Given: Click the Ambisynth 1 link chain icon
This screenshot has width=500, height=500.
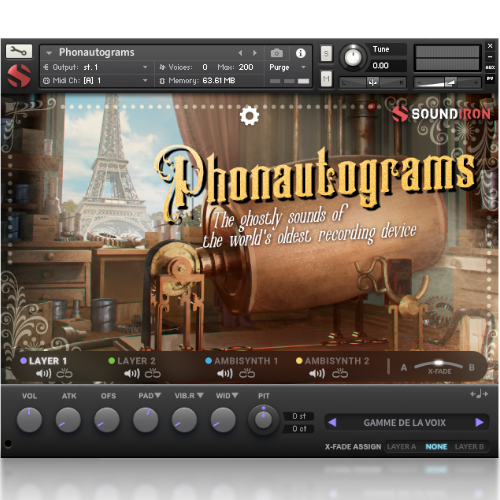Looking at the screenshot, I should (247, 373).
